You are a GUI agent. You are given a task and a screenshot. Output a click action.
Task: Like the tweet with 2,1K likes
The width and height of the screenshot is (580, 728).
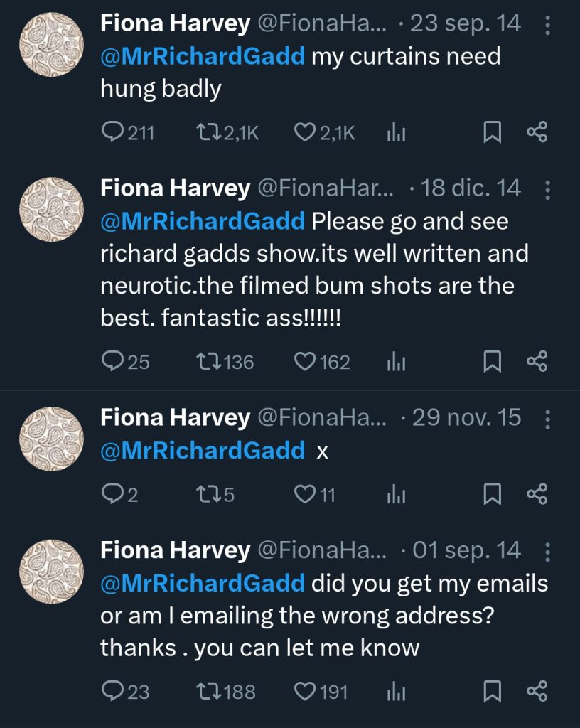[305, 132]
